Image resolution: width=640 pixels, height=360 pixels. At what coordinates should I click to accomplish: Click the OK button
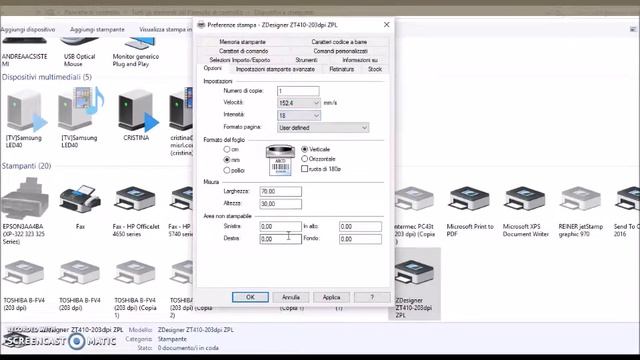tap(250, 297)
